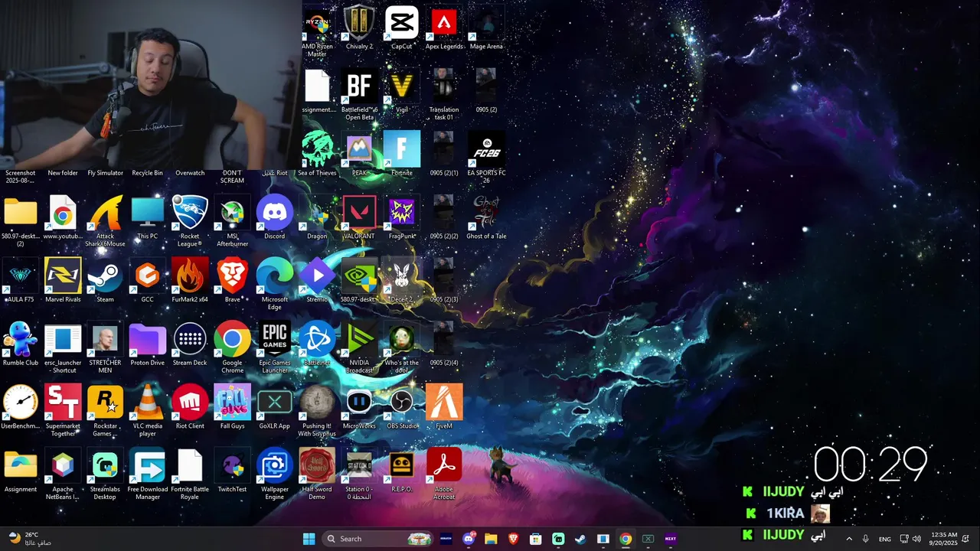Image resolution: width=980 pixels, height=551 pixels.
Task: Select the Discord desktop icon
Action: pyautogui.click(x=275, y=214)
